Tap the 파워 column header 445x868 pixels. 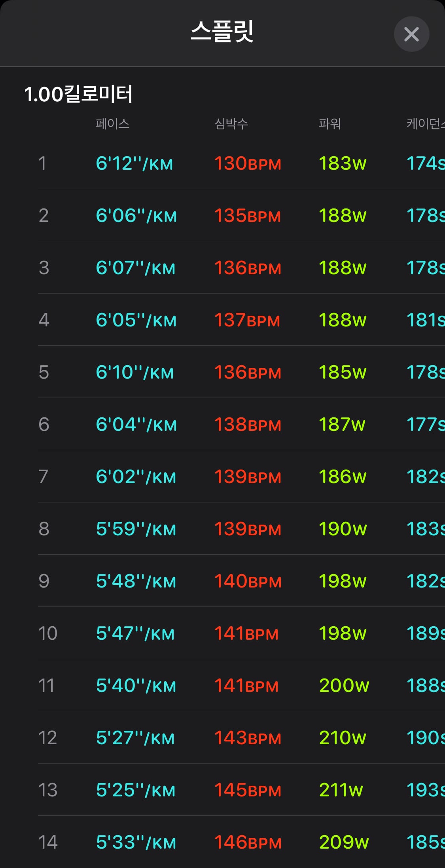tap(330, 124)
